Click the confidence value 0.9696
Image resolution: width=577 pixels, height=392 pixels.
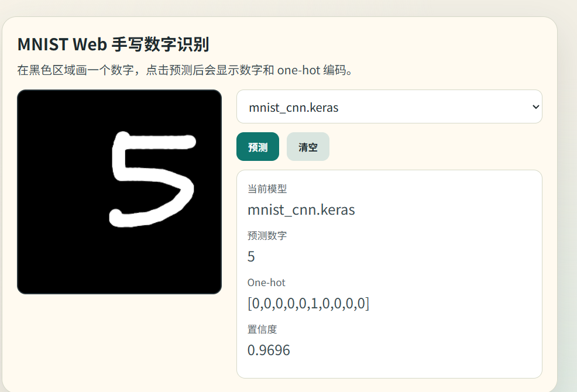pyautogui.click(x=269, y=350)
